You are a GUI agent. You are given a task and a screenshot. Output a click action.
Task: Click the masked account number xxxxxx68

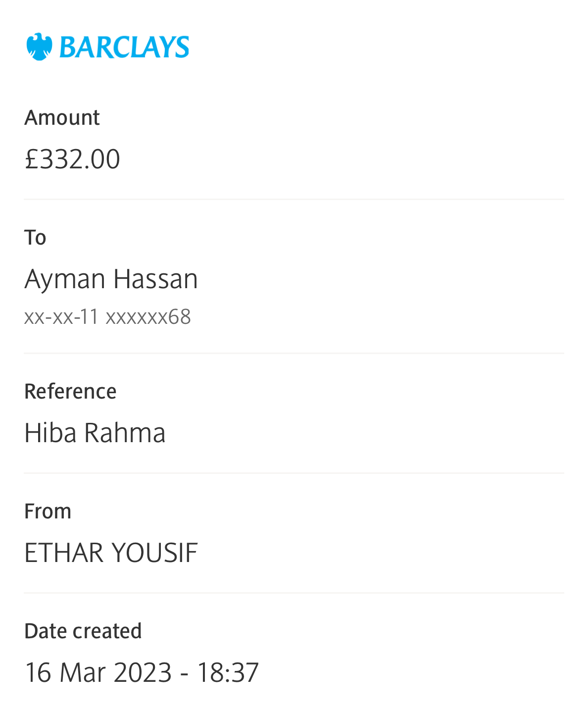point(148,317)
